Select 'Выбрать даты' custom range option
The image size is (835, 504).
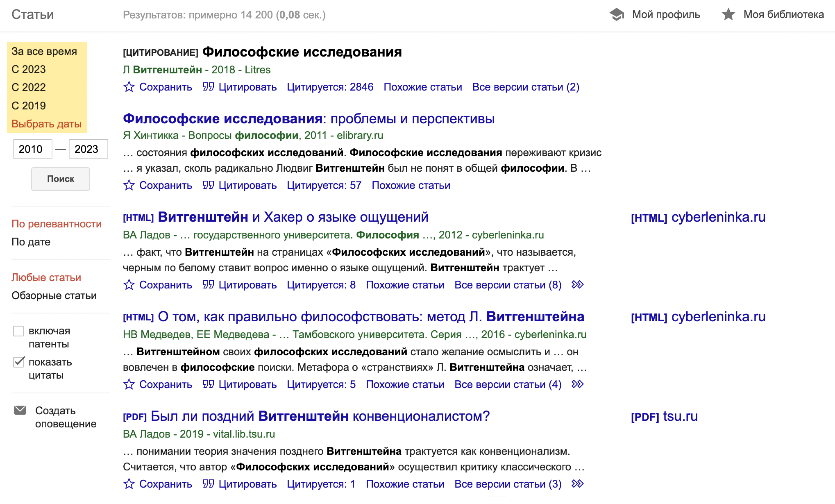pos(47,124)
